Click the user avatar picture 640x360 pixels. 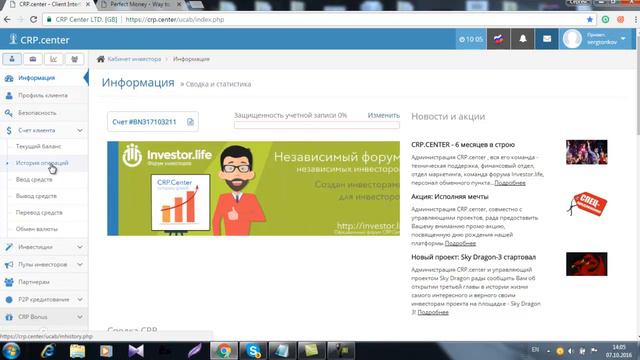click(x=572, y=39)
